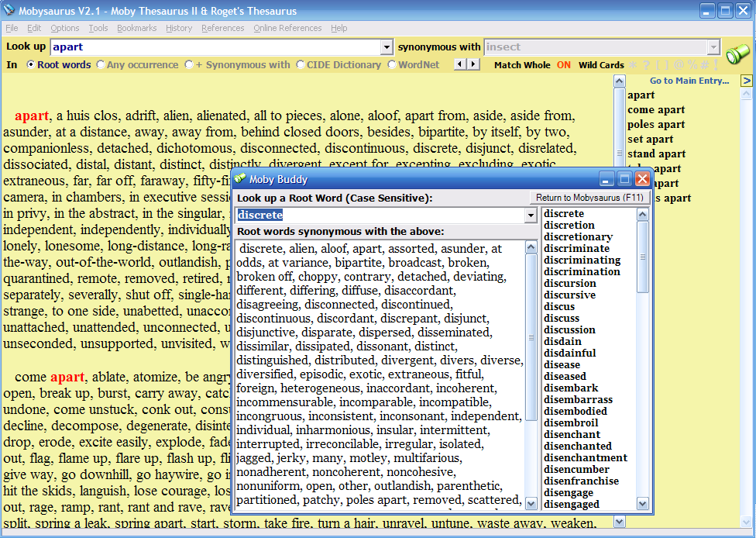Click scroll-up arrow of Moby Buddy word list
This screenshot has height=538, width=756.
(x=643, y=214)
